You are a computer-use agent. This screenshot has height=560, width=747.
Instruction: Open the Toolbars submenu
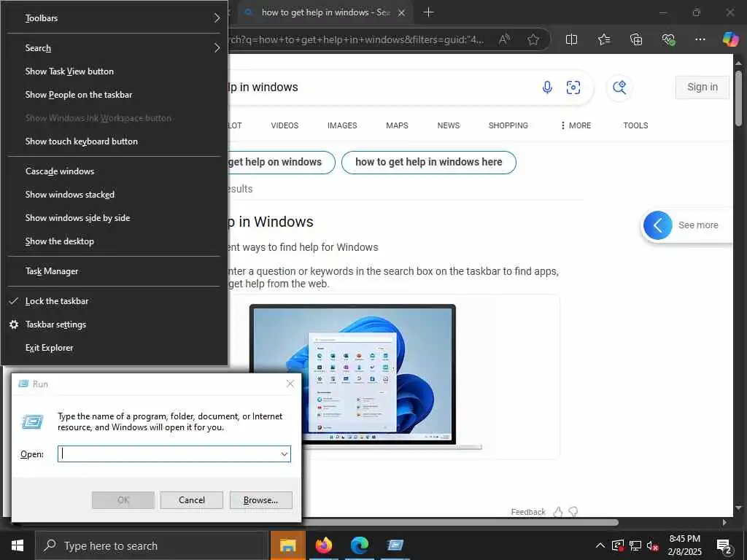pyautogui.click(x=115, y=18)
